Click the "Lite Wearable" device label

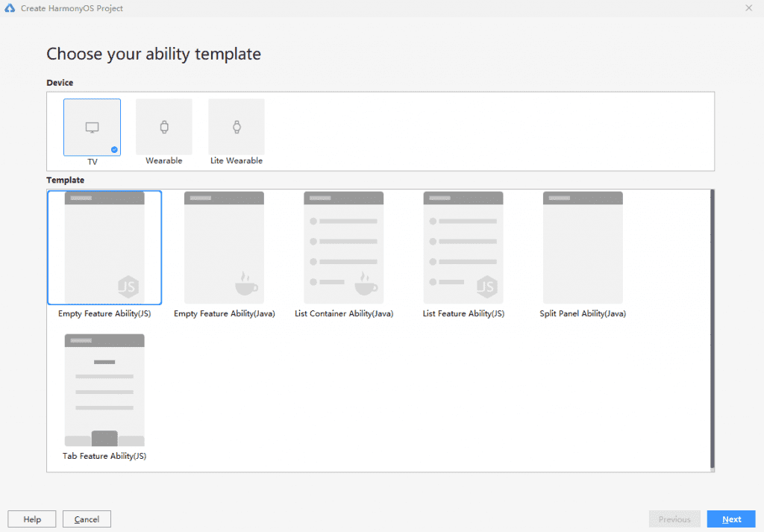(x=237, y=160)
